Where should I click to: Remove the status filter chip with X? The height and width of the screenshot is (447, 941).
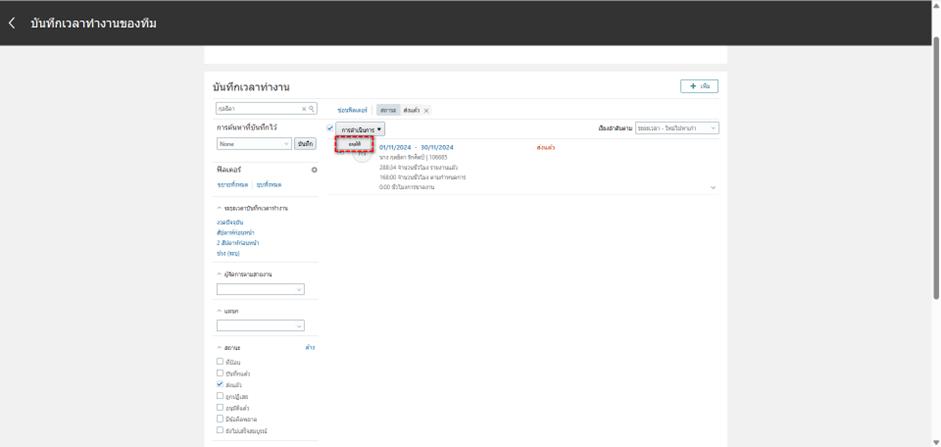426,110
